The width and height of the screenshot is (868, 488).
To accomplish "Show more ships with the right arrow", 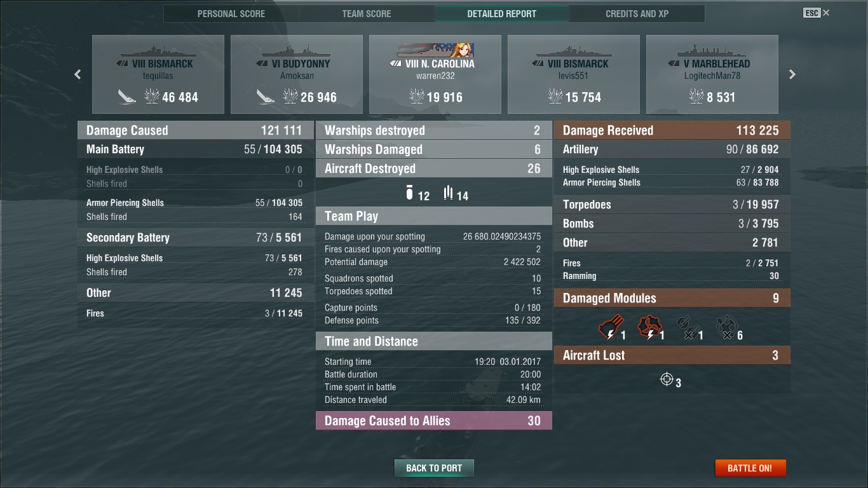I will (792, 74).
